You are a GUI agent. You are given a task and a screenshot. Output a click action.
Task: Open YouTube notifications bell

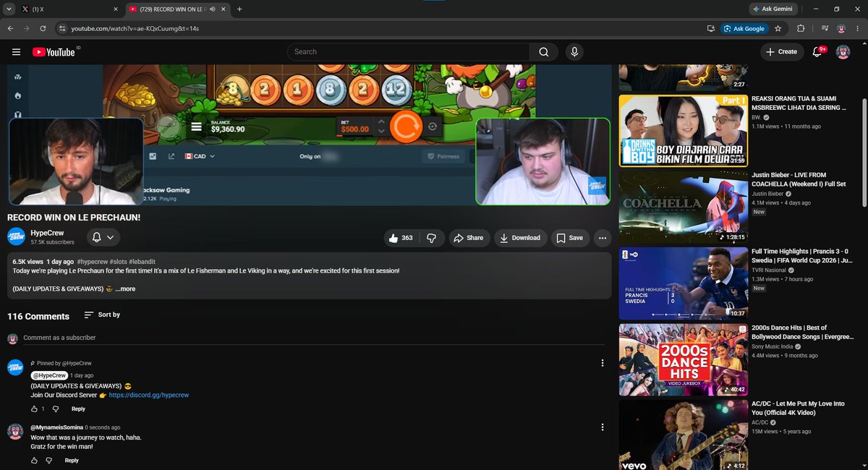point(818,52)
